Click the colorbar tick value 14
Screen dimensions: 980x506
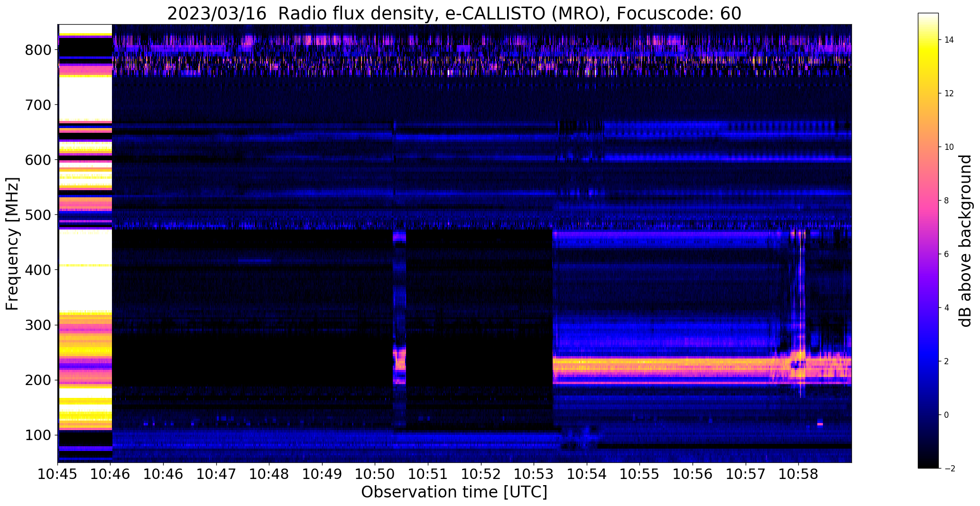tap(949, 40)
